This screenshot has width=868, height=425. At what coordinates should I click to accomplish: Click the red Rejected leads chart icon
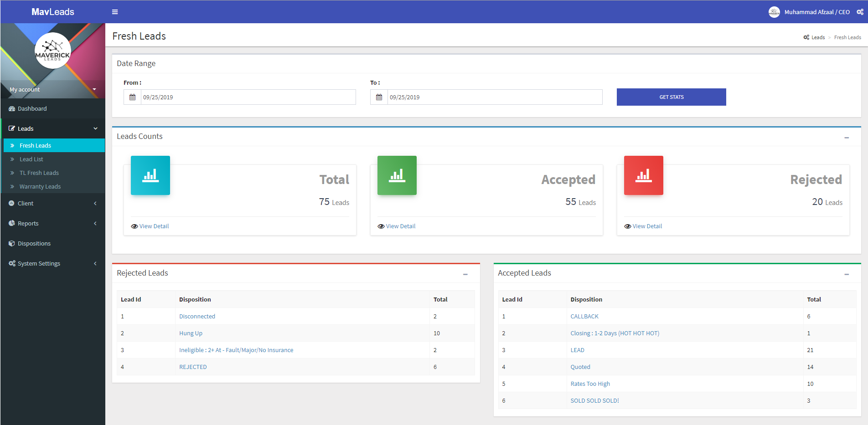pos(643,175)
